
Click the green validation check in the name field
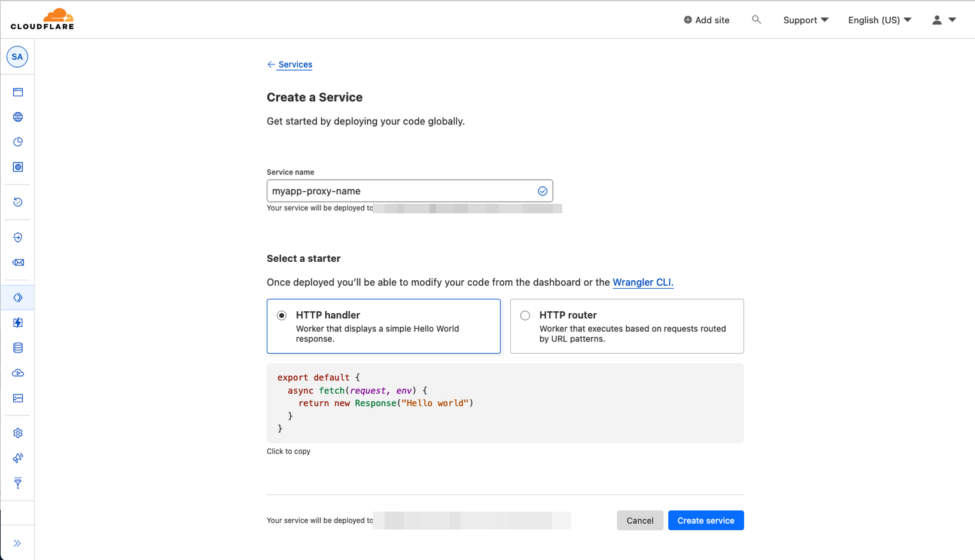coord(543,191)
